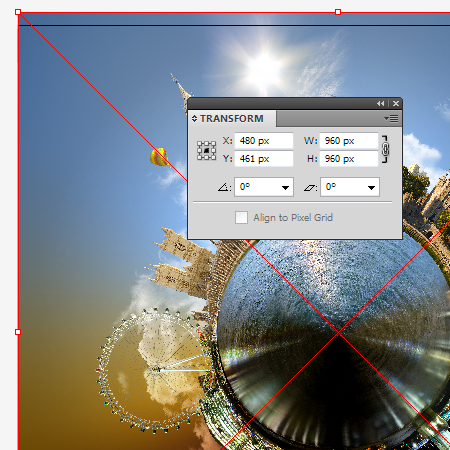Click the top-left selection handle
Screen dimensions: 450x450
[18, 12]
